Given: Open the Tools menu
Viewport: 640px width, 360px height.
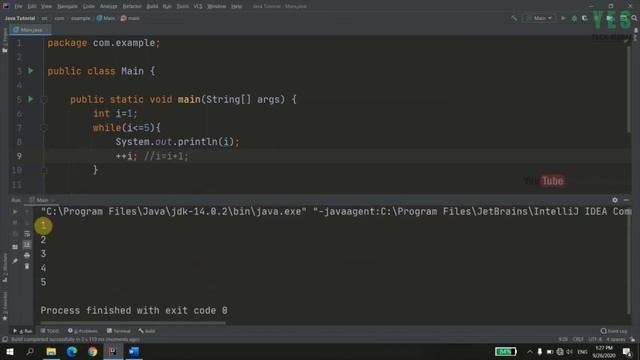Looking at the screenshot, I should (x=182, y=7).
